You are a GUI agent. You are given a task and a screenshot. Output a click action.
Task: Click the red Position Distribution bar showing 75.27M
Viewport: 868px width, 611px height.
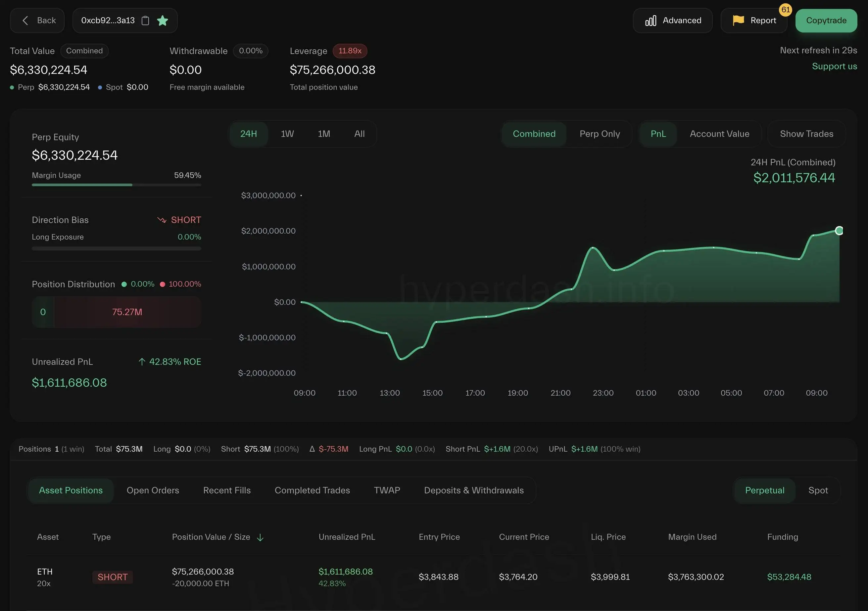[x=127, y=312]
